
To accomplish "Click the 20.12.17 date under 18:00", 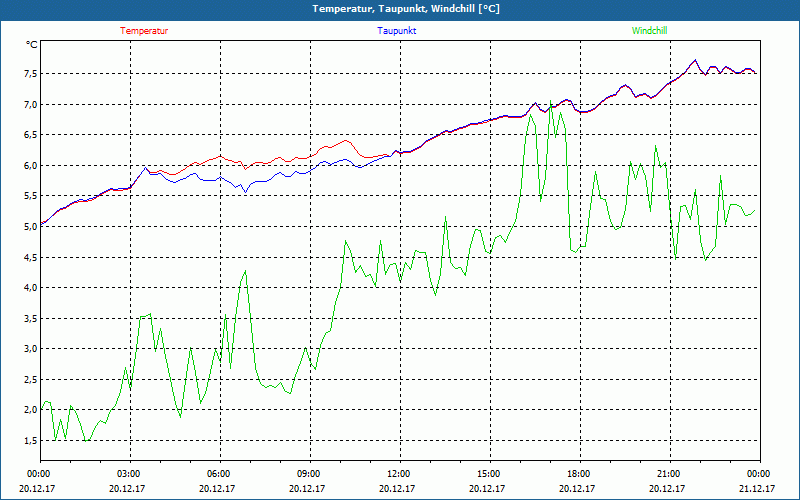I will pyautogui.click(x=577, y=488).
